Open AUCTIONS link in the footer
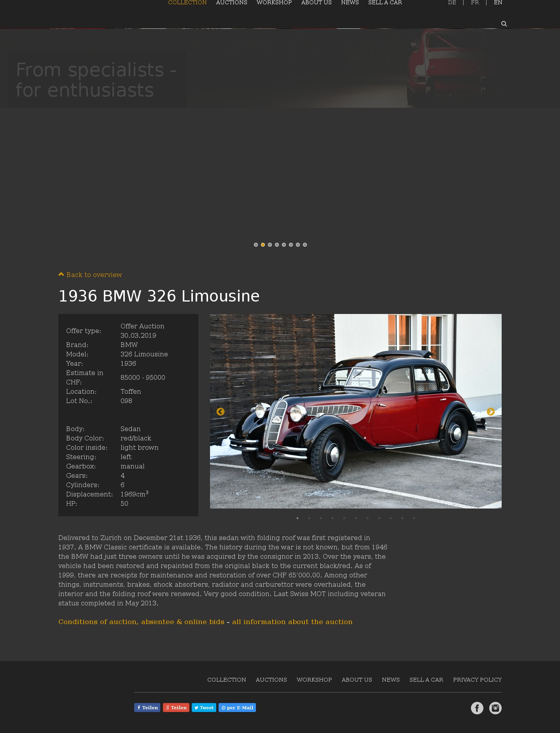The height and width of the screenshot is (733, 560). tap(271, 680)
